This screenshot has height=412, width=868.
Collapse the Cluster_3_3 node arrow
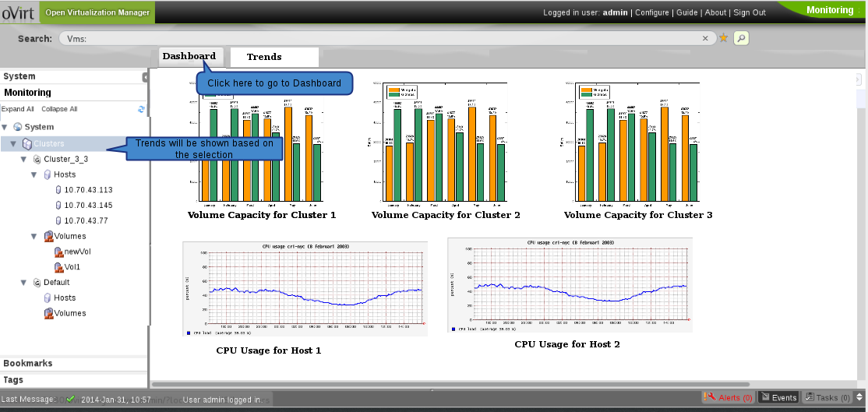coord(24,159)
